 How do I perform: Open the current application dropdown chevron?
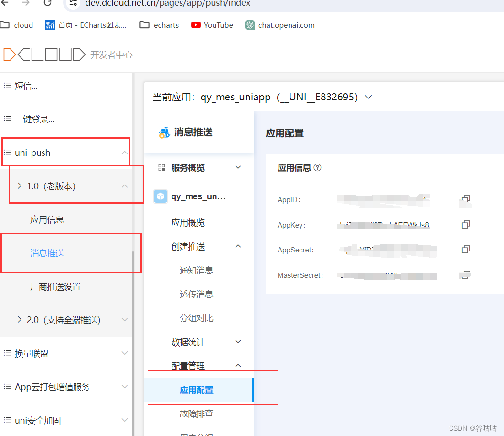coord(368,97)
